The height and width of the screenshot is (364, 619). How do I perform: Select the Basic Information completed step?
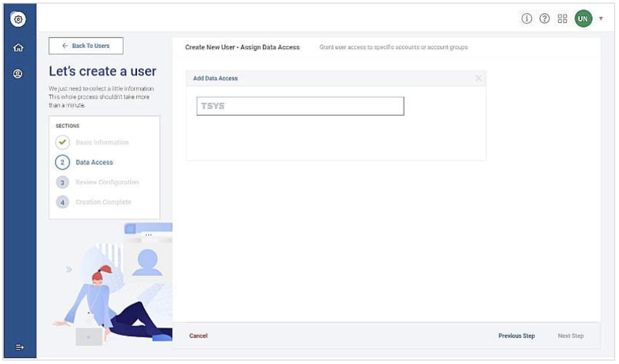[x=102, y=142]
